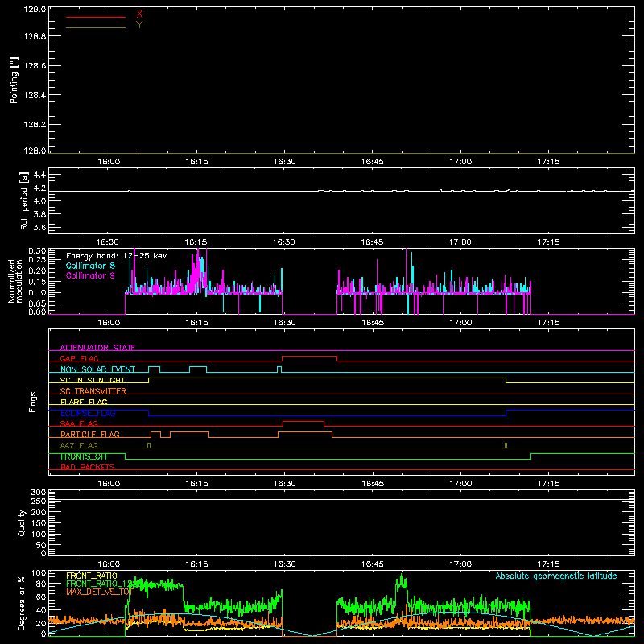Click the FRONTS_OFF flag label
Viewport: 644px width, 644px height.
click(x=85, y=456)
